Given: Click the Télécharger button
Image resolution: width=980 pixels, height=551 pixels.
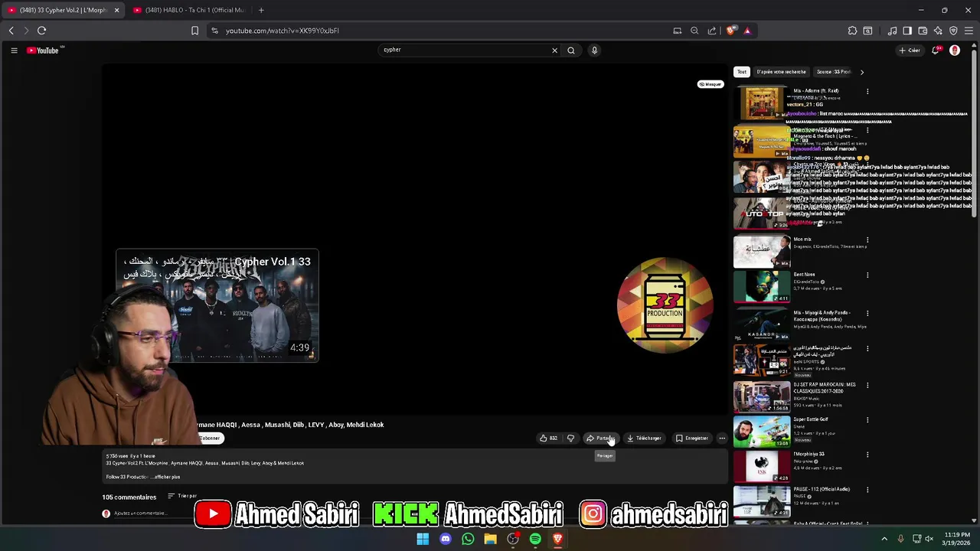Looking at the screenshot, I should [x=644, y=439].
